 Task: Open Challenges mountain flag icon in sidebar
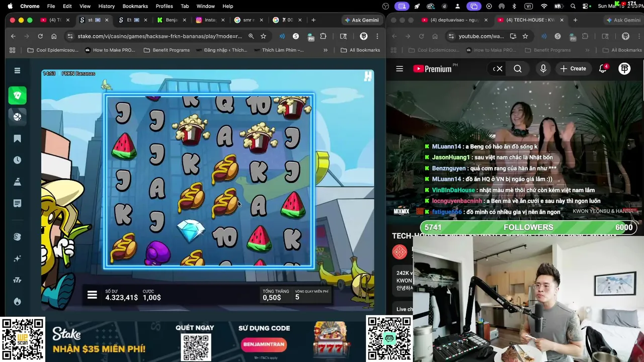(x=17, y=182)
